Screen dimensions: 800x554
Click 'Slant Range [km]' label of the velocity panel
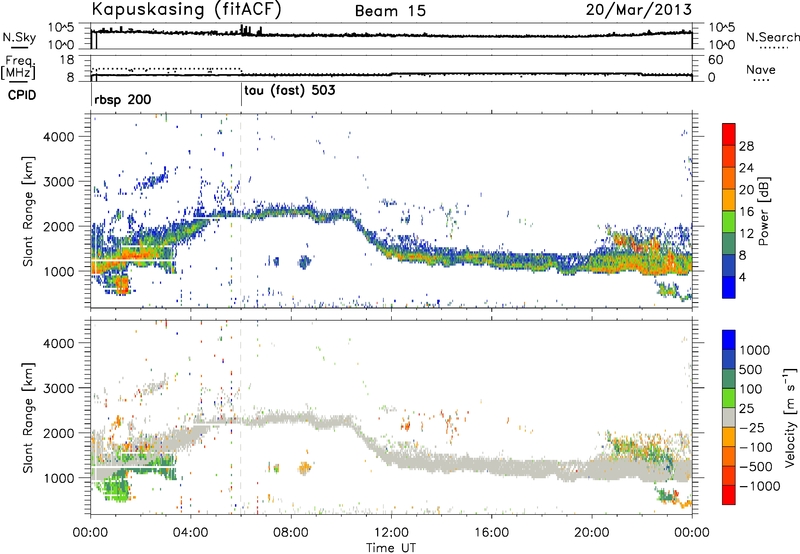[x=28, y=417]
